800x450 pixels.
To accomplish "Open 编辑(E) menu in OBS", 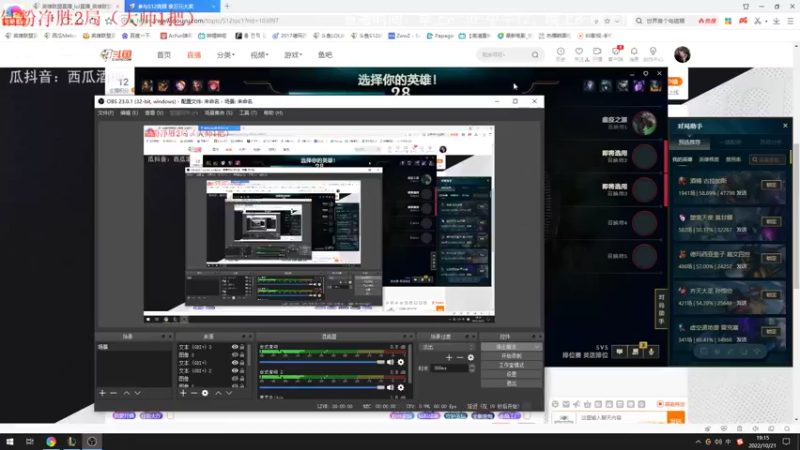I will coord(129,113).
